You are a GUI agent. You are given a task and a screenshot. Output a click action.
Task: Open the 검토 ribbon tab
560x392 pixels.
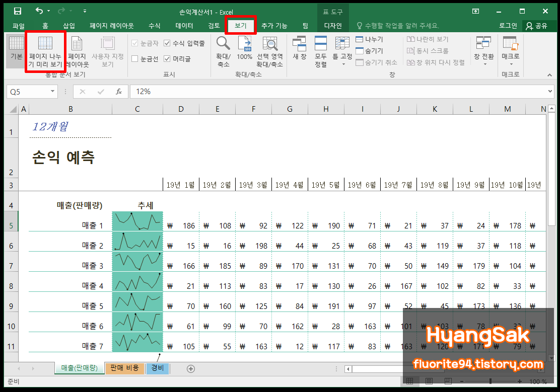(214, 26)
